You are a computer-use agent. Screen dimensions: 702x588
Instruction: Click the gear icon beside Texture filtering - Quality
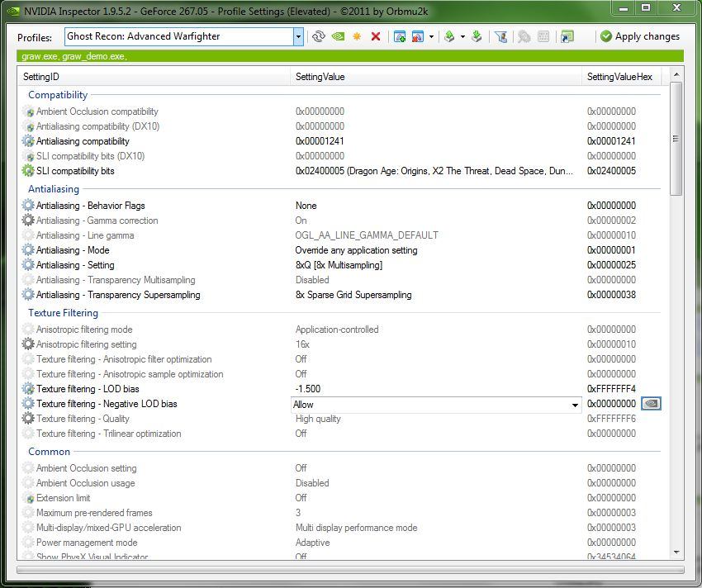28,418
